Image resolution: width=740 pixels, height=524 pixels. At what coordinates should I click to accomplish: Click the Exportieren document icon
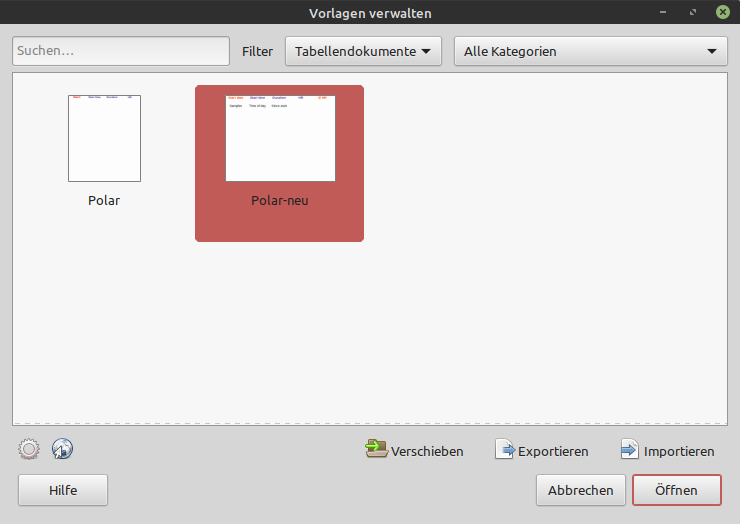coord(505,449)
